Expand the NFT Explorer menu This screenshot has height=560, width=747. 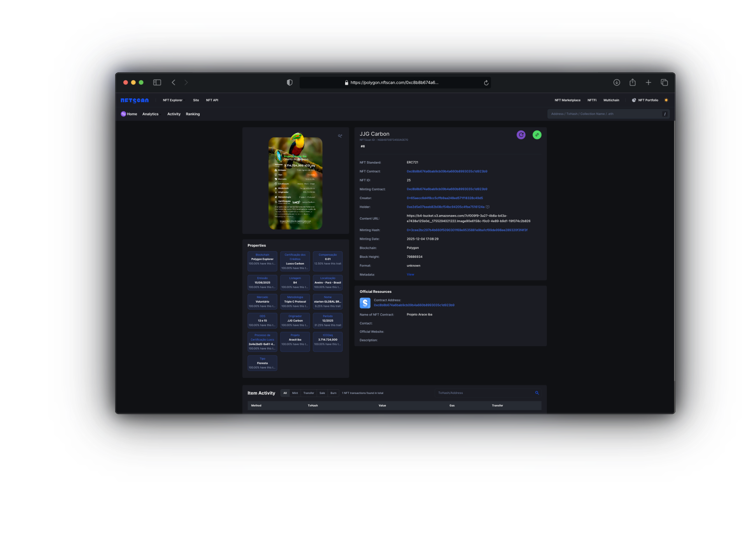(173, 100)
